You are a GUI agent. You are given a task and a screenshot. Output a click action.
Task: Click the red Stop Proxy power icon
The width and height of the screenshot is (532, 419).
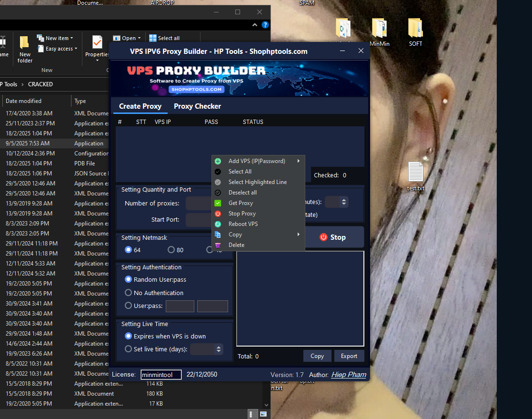(218, 214)
